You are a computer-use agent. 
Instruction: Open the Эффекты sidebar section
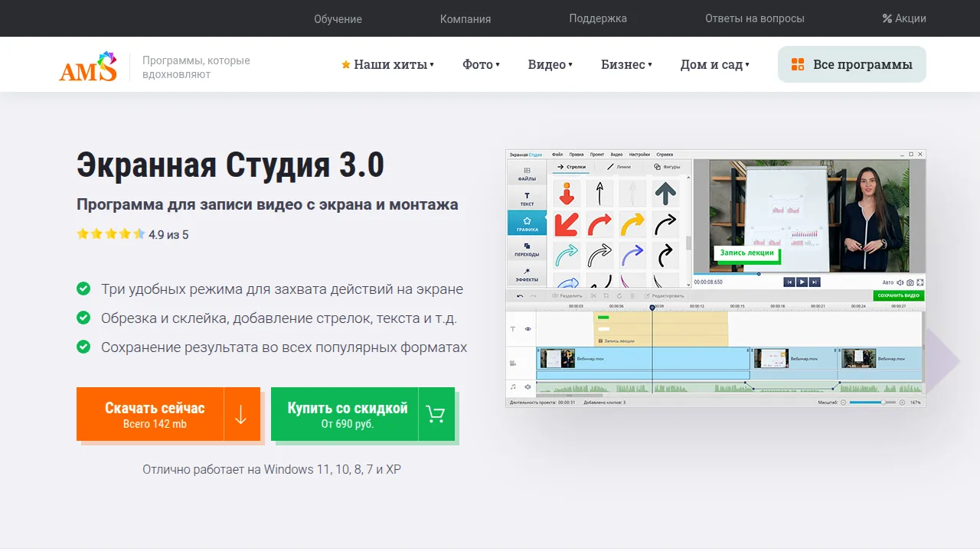[x=527, y=275]
